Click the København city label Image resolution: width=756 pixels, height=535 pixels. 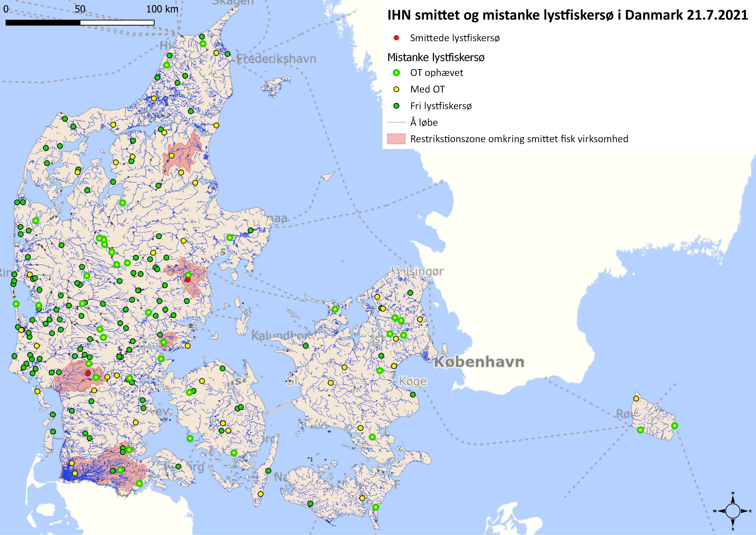click(479, 362)
